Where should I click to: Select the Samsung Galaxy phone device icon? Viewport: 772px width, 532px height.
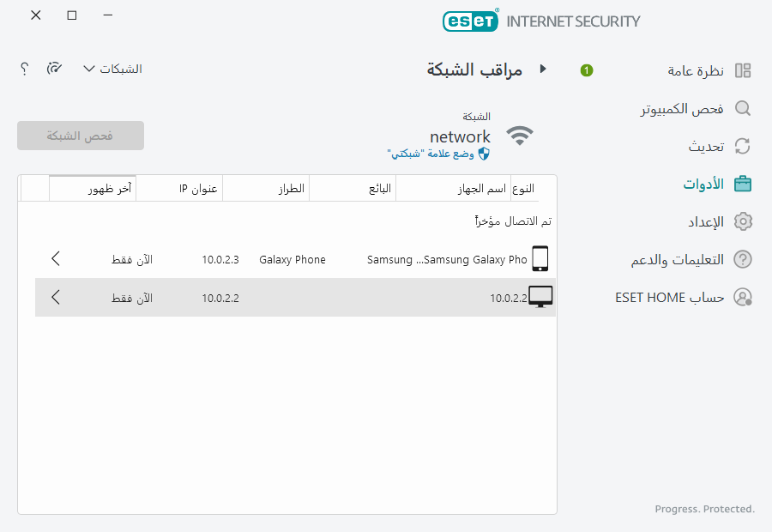tap(540, 258)
